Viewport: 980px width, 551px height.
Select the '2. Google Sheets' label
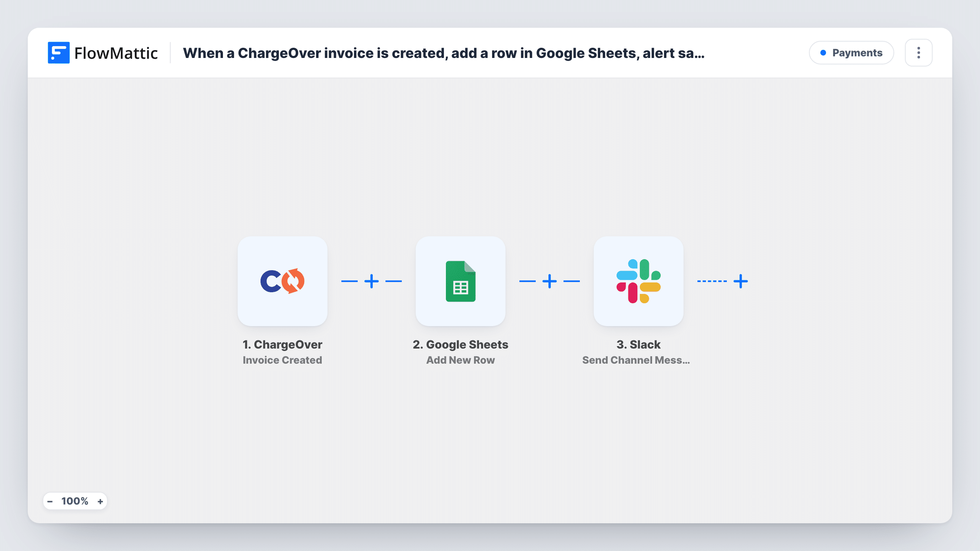(461, 344)
